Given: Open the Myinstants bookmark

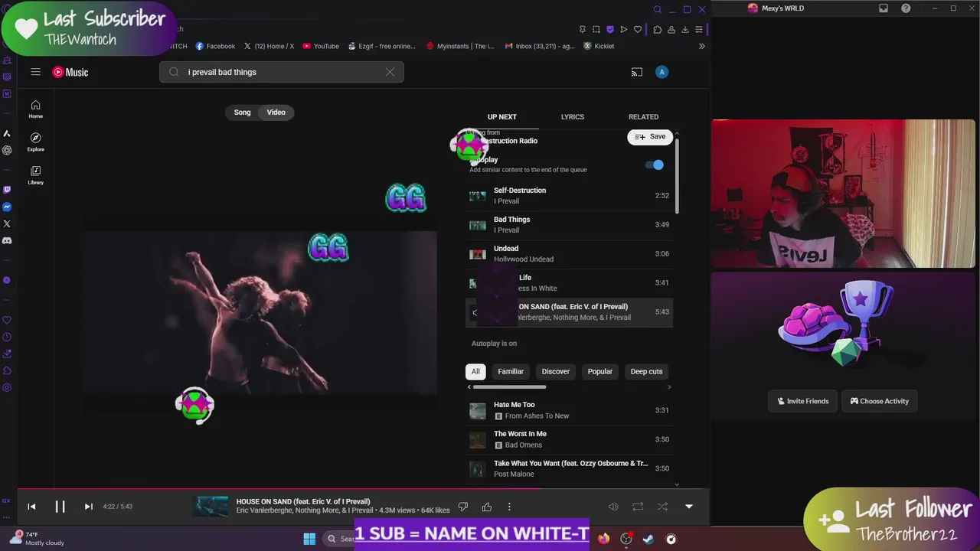Looking at the screenshot, I should (x=460, y=46).
